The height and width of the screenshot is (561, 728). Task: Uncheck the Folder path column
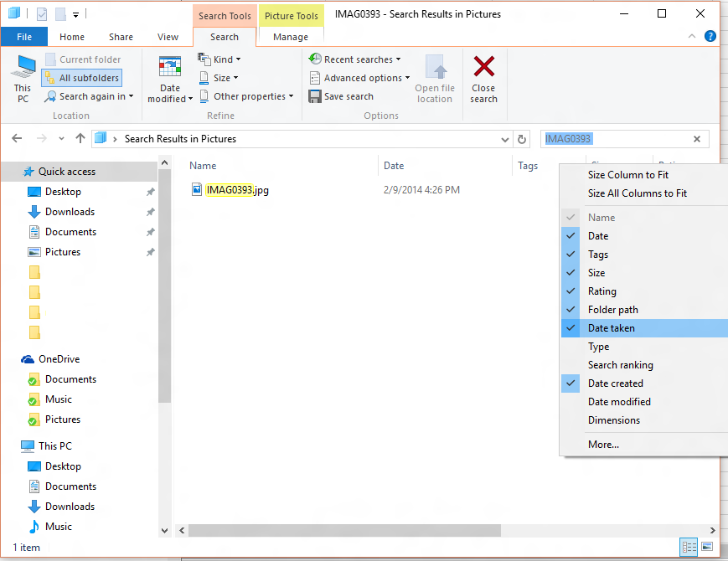(612, 310)
